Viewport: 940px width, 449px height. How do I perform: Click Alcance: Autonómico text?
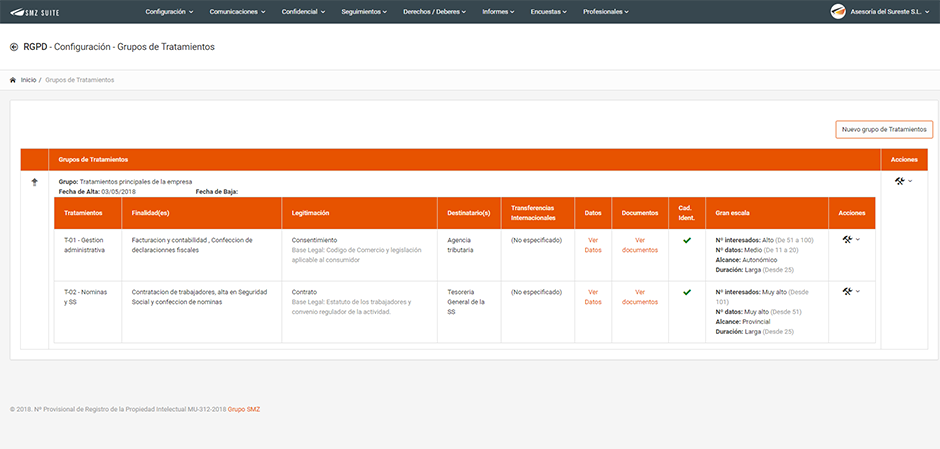click(746, 260)
